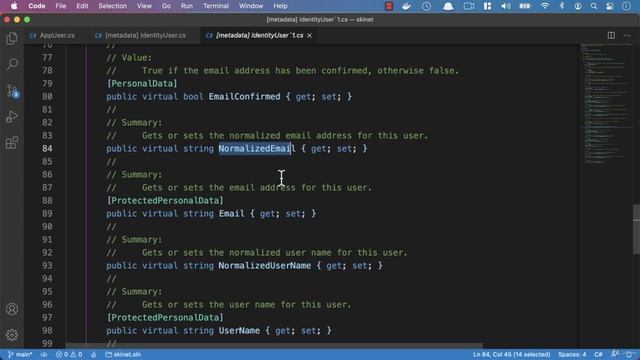Click the window layout menu bar icon

[487, 6]
